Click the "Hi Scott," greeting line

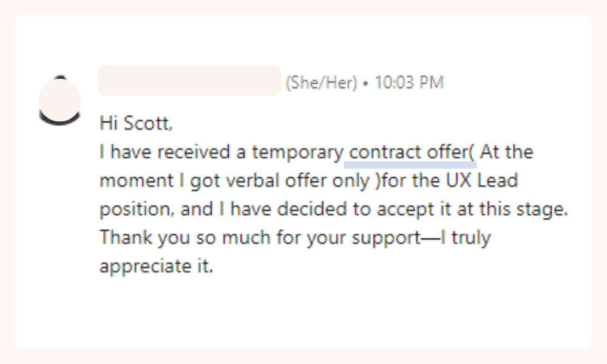point(136,123)
